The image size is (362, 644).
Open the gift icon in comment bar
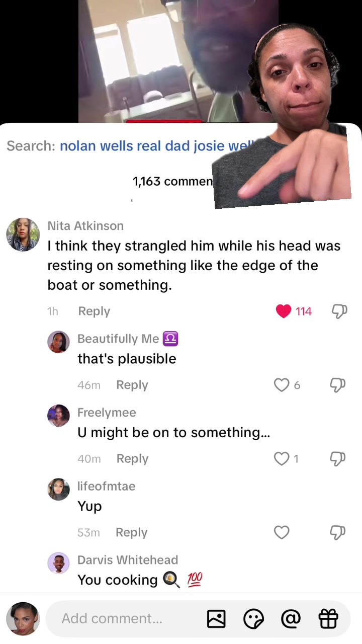(x=328, y=618)
